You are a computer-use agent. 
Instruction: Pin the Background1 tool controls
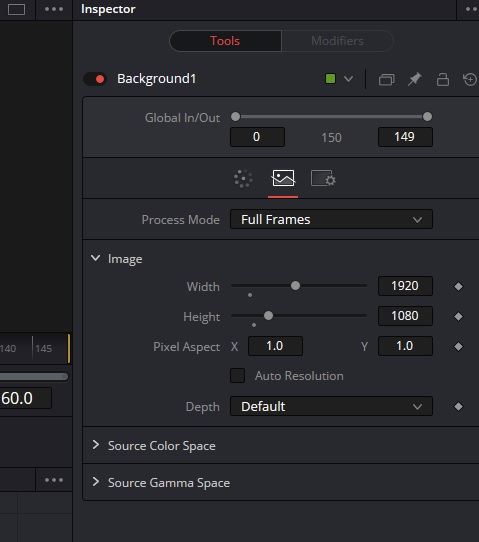(414, 79)
